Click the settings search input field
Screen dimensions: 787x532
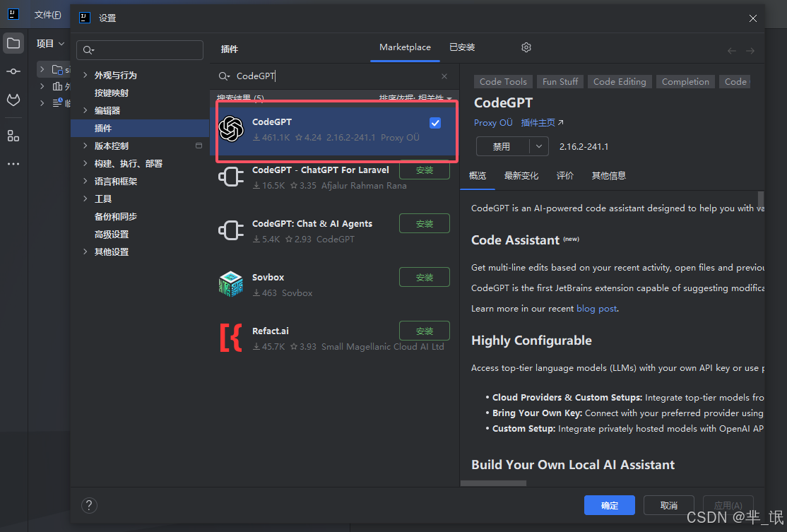(140, 50)
